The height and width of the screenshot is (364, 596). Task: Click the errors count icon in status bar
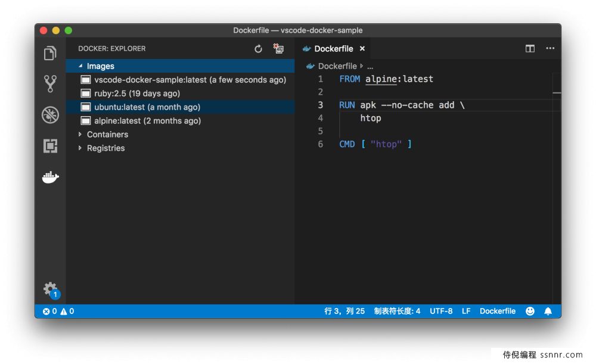point(46,311)
